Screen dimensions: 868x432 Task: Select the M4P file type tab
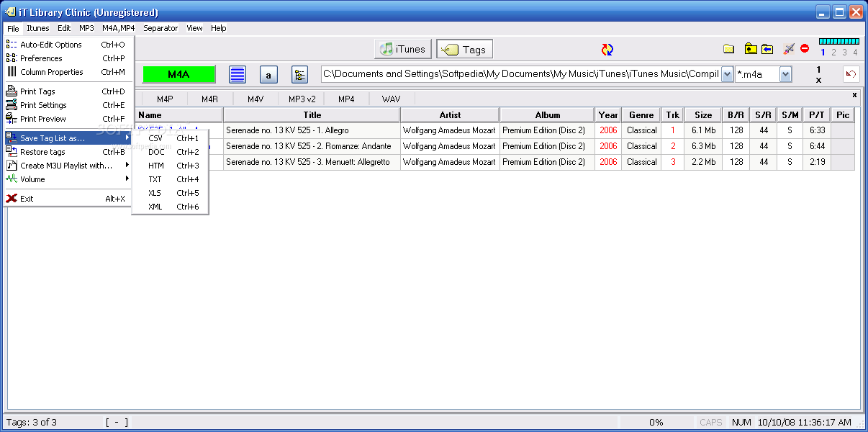(x=165, y=99)
